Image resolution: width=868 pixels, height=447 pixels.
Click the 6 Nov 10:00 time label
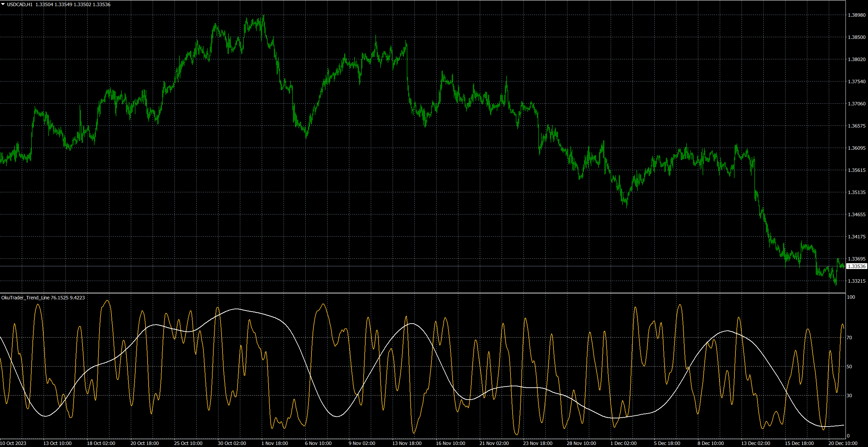coord(318,443)
